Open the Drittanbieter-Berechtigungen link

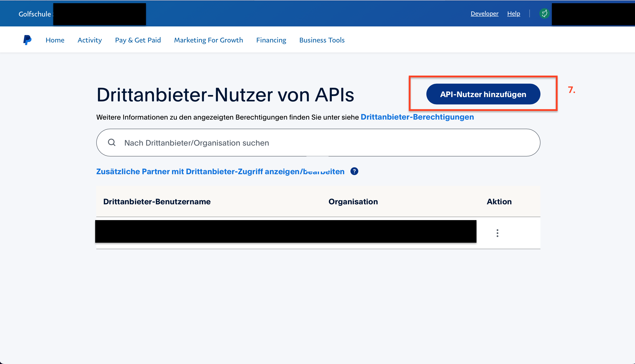417,117
